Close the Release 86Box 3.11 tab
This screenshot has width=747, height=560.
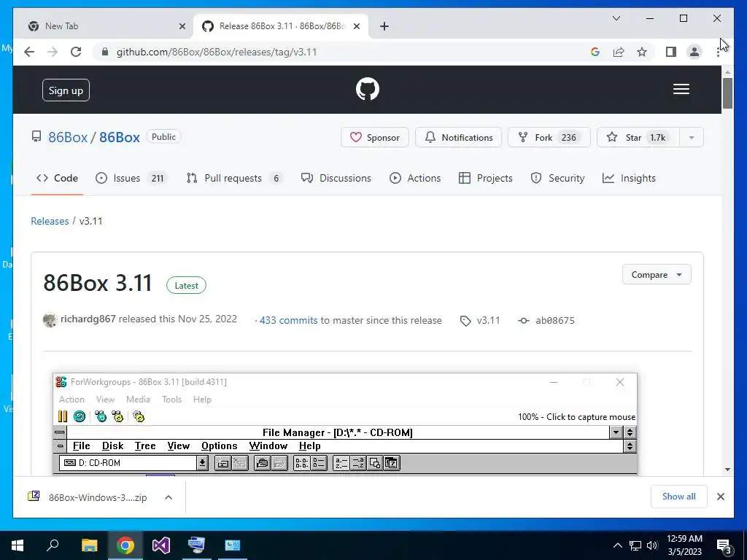tap(356, 26)
